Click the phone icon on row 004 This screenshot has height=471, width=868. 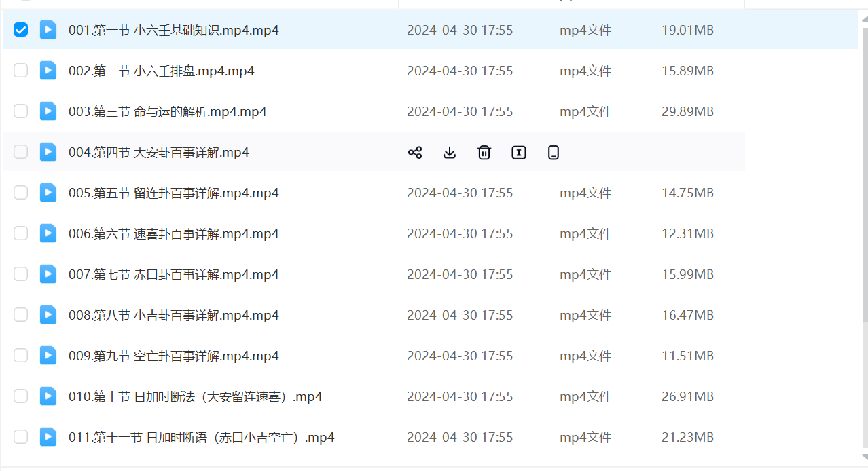pos(554,153)
